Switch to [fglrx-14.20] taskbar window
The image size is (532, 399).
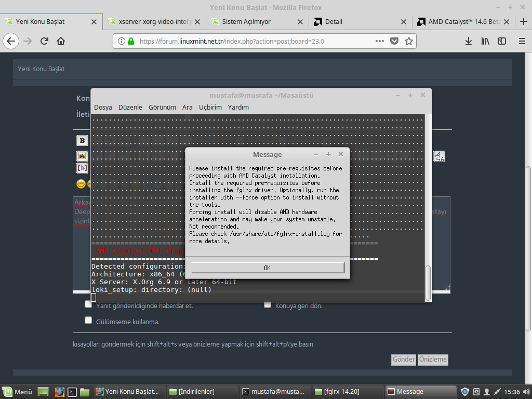[348, 392]
